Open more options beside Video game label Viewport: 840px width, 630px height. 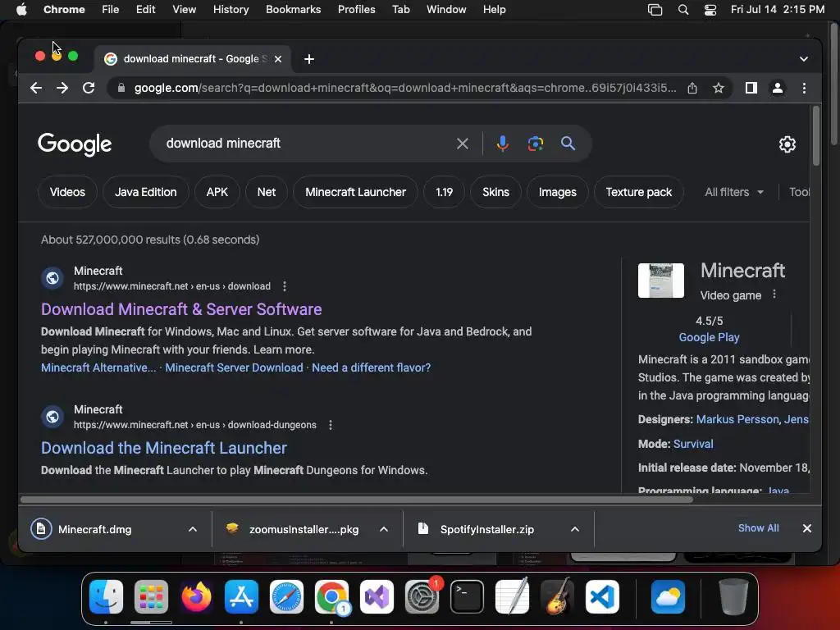click(x=774, y=294)
